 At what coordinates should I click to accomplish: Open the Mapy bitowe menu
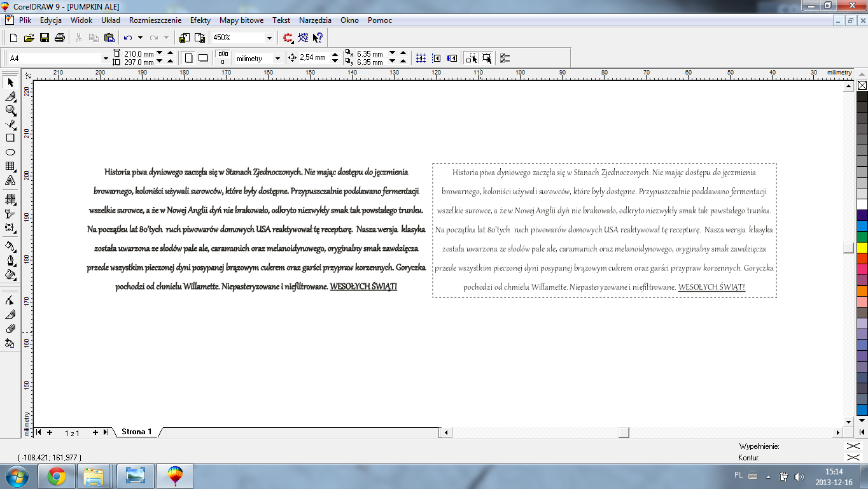coord(241,20)
